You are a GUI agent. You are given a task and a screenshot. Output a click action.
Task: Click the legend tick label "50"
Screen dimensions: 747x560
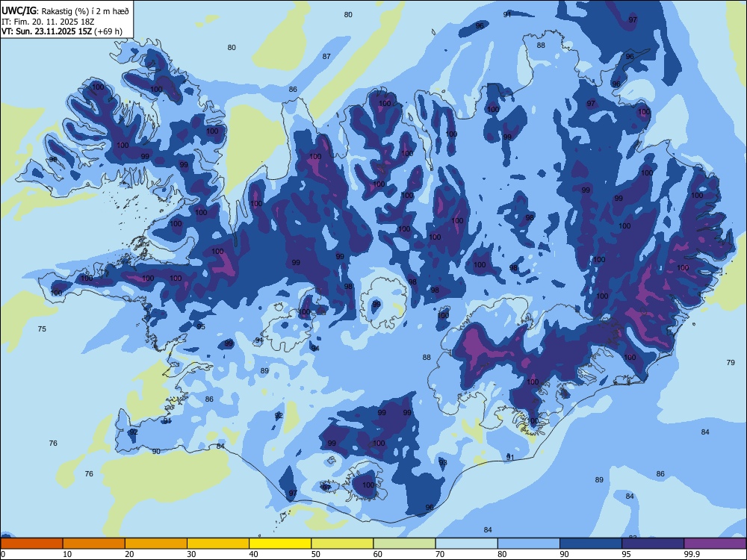coord(316,554)
